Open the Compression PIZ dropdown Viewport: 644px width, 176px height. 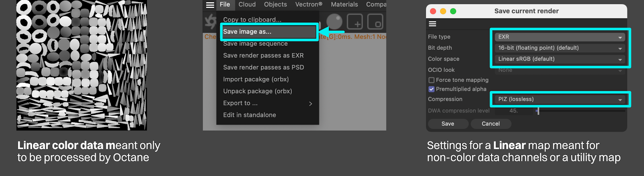(x=559, y=99)
